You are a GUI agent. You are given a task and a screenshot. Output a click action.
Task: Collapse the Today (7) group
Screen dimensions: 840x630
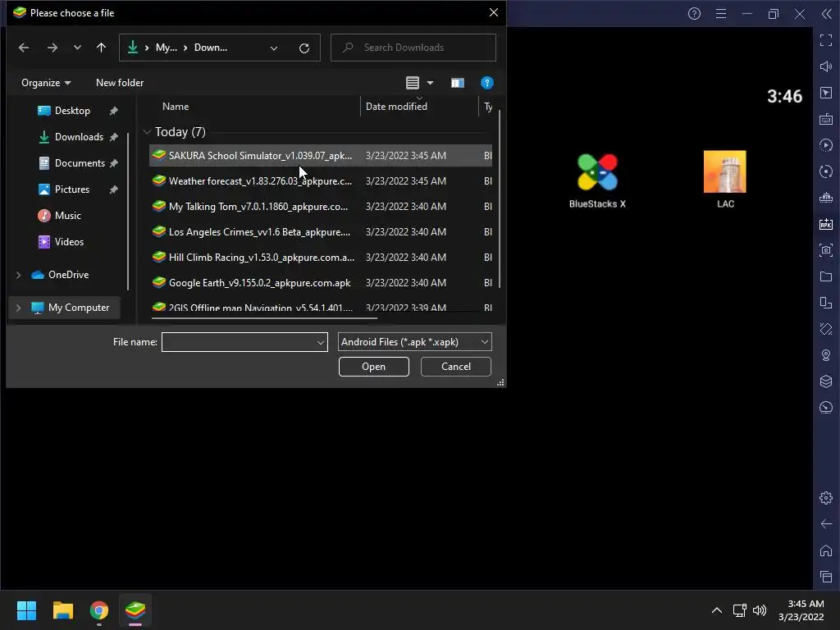[148, 132]
